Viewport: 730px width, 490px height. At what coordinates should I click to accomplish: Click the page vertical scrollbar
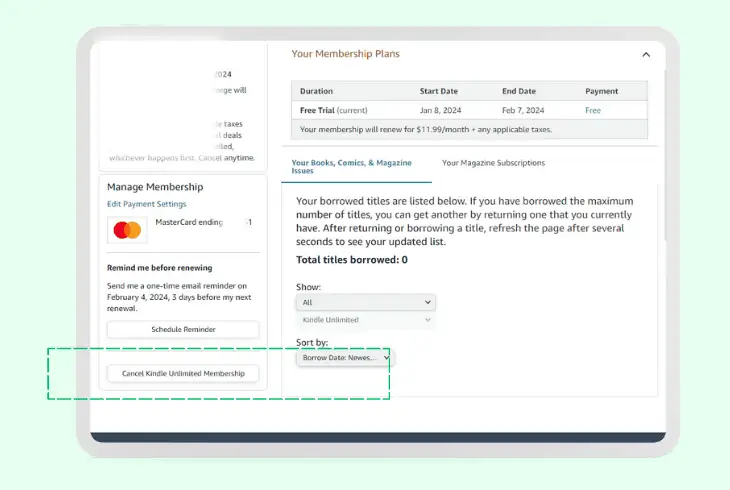665,156
